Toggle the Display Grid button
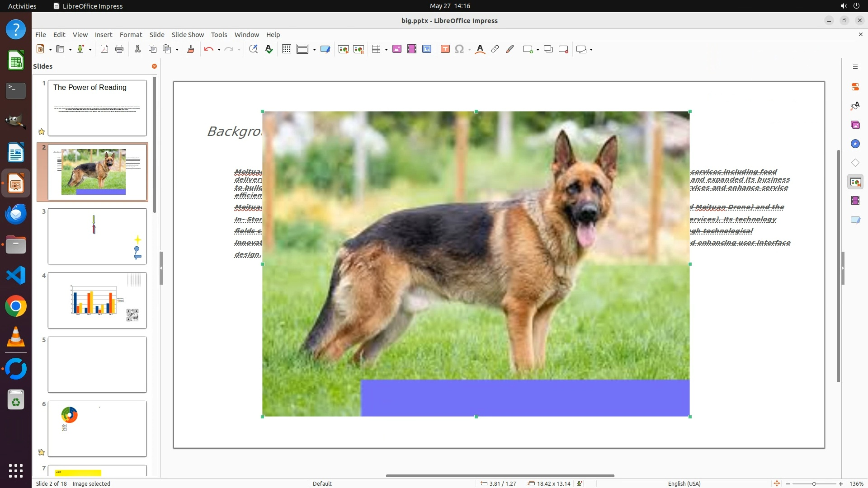868x488 pixels. [x=287, y=49]
